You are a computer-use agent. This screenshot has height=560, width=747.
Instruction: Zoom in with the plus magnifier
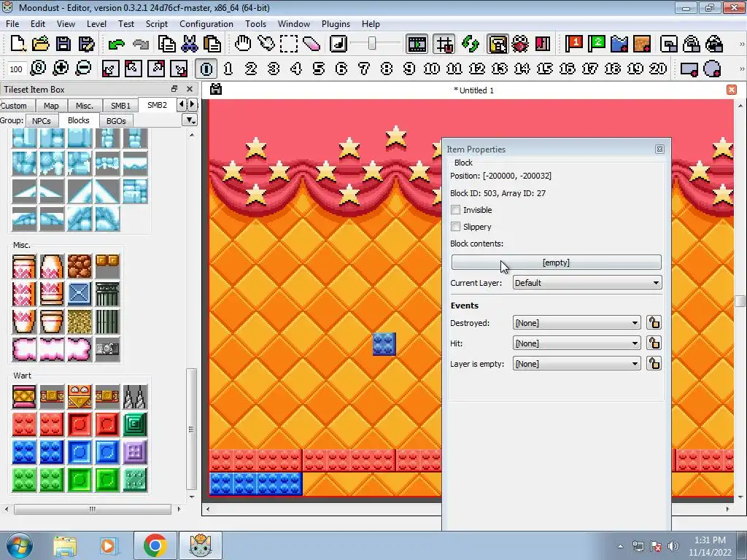pyautogui.click(x=61, y=69)
